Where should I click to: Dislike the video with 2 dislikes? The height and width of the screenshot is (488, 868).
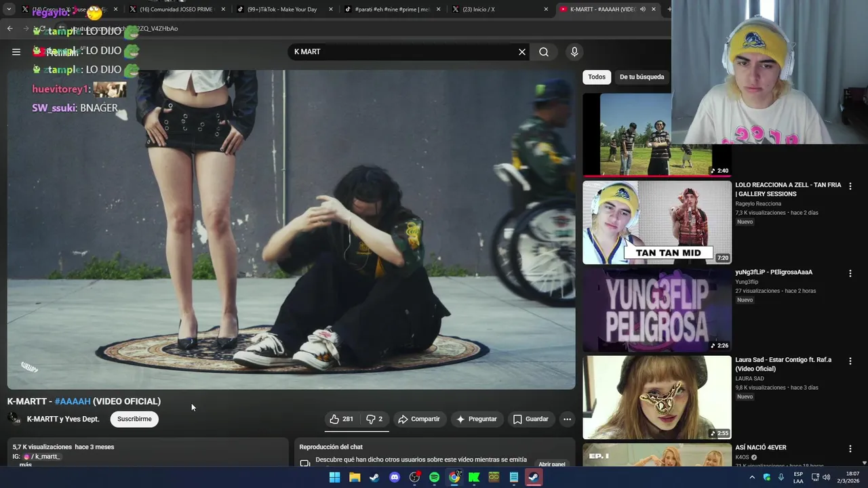375,419
